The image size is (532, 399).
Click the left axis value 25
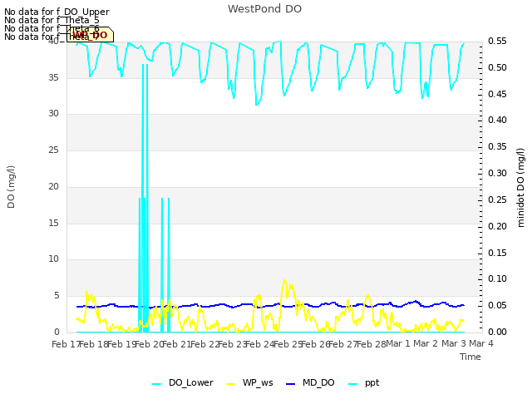(x=53, y=150)
